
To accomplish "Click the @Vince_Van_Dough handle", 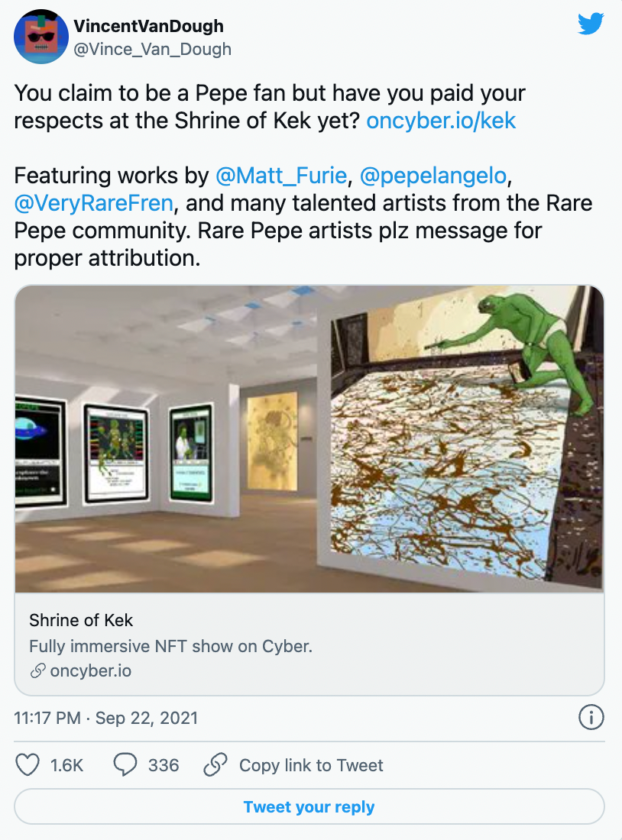I will tap(152, 50).
